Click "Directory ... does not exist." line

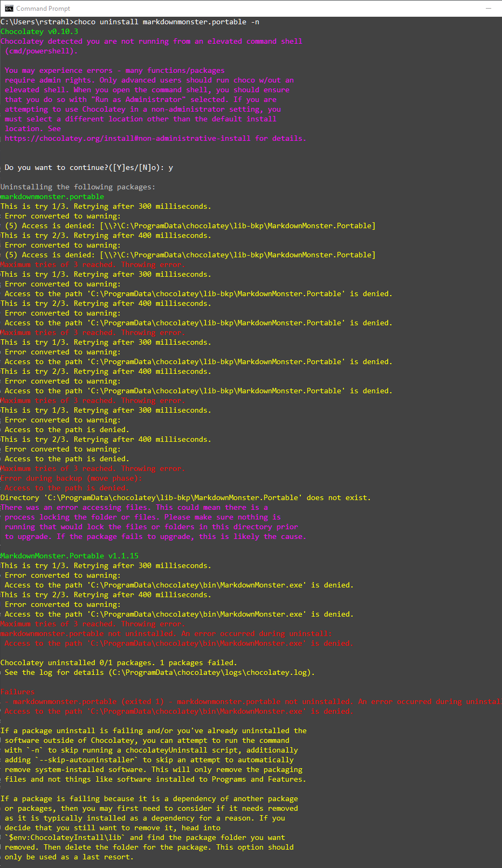tap(186, 498)
